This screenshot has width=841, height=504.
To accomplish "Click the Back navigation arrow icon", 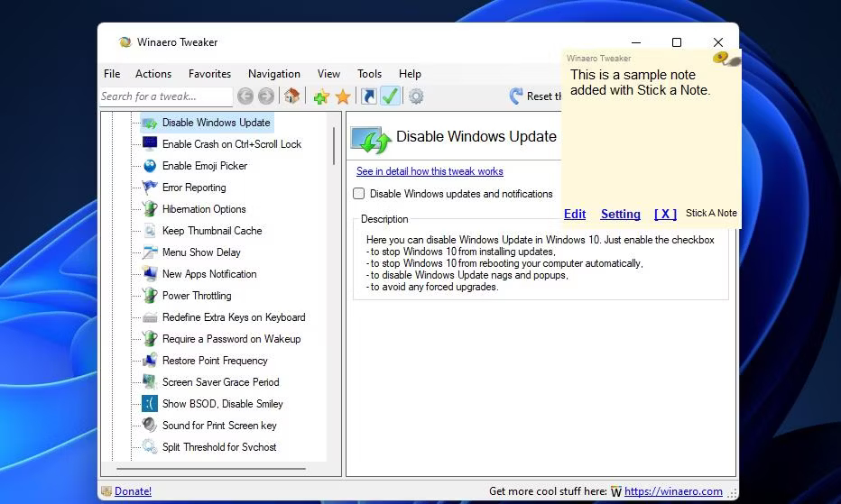I will click(245, 96).
